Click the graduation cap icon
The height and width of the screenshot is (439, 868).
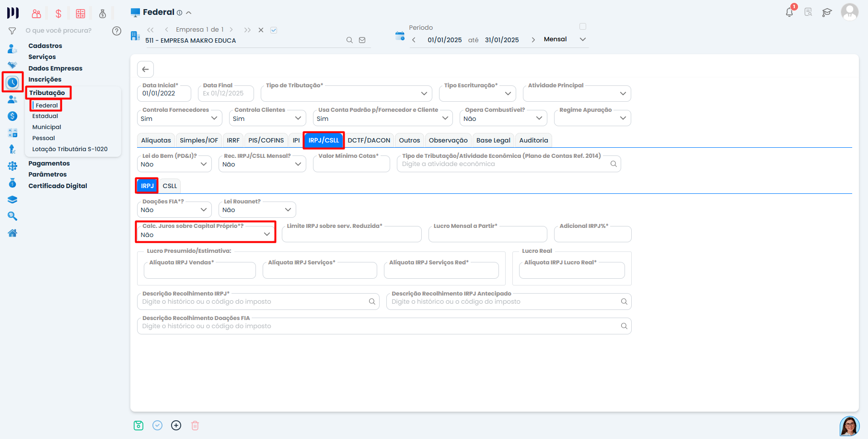827,12
